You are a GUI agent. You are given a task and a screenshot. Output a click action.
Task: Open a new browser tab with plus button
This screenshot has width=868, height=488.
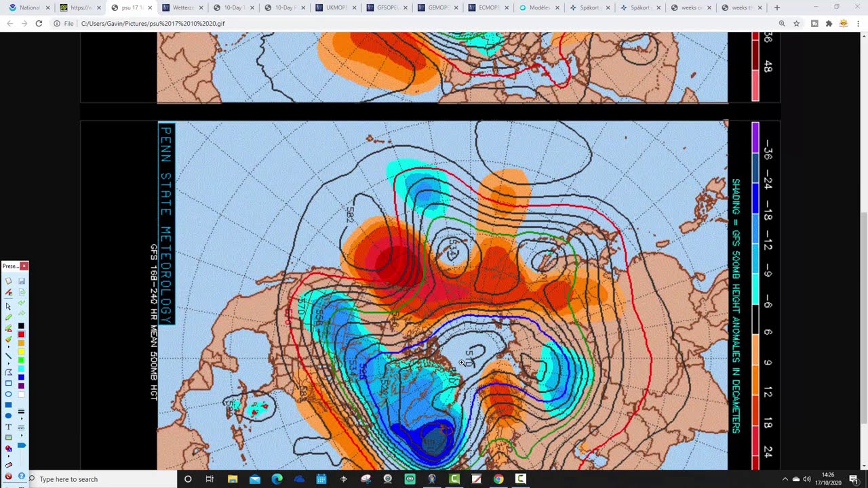(x=777, y=7)
